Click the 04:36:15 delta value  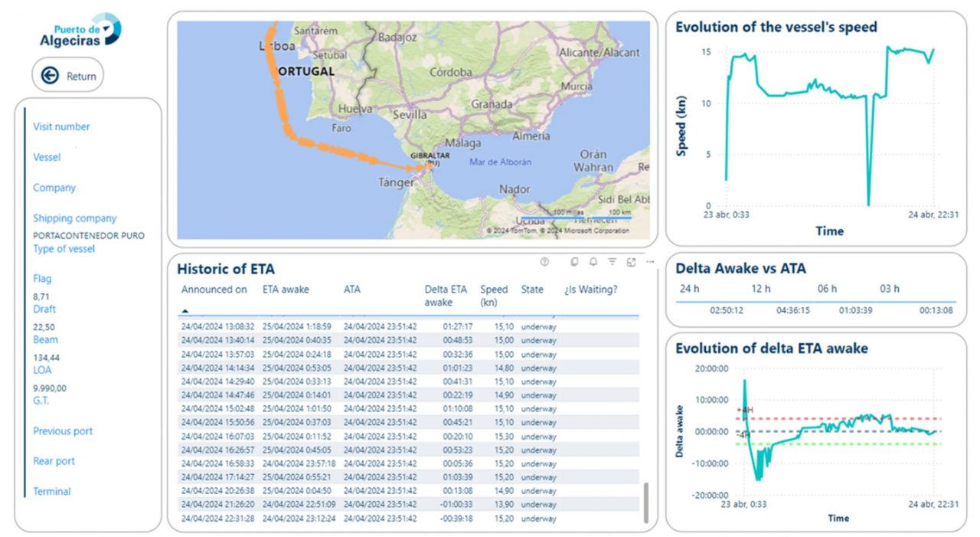tap(793, 310)
